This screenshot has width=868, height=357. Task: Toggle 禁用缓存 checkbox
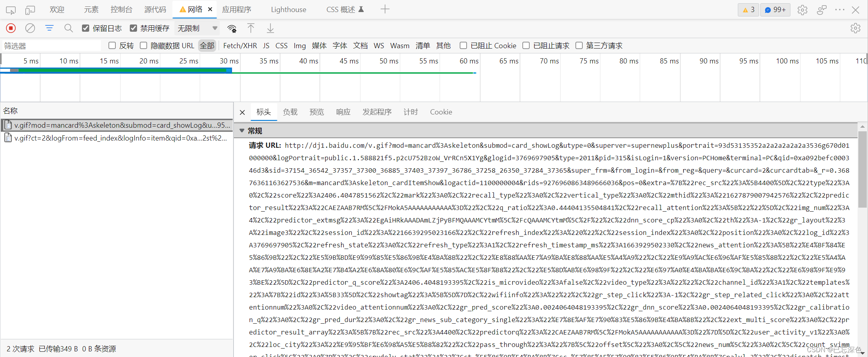pos(133,28)
